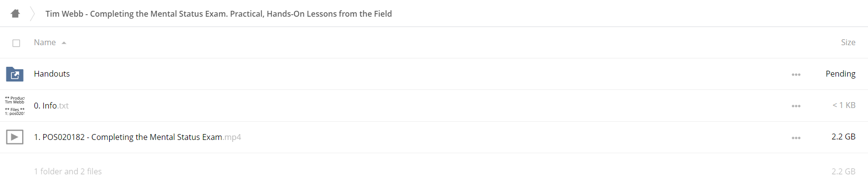The image size is (868, 192).
Task: Click the mp4 video play icon
Action: tap(15, 137)
